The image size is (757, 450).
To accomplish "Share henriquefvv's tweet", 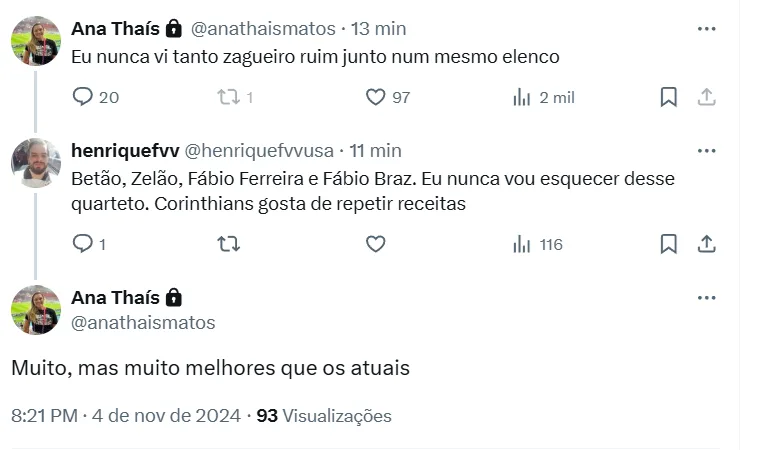I will coord(706,244).
